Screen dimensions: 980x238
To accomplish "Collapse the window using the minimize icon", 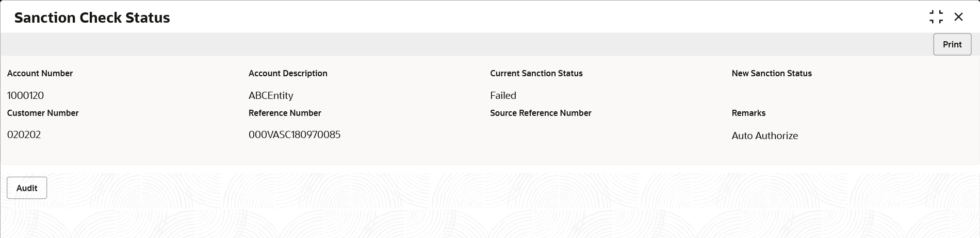I will [x=936, y=17].
